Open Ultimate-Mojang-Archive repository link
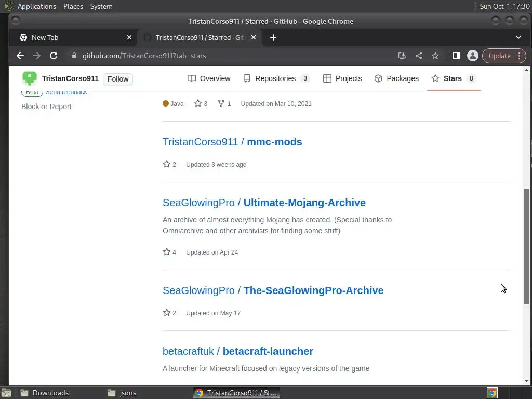 coord(304,203)
